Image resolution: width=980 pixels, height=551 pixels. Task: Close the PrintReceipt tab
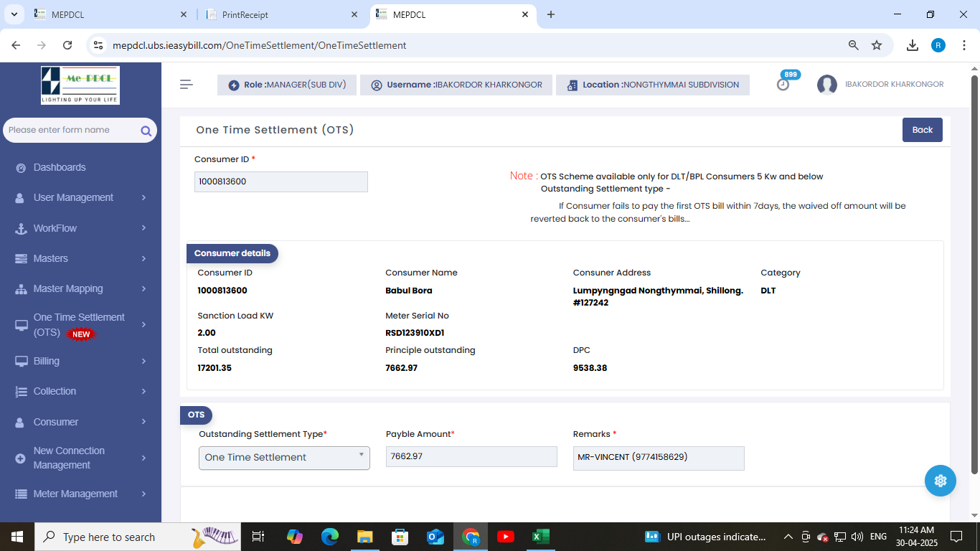pyautogui.click(x=354, y=14)
